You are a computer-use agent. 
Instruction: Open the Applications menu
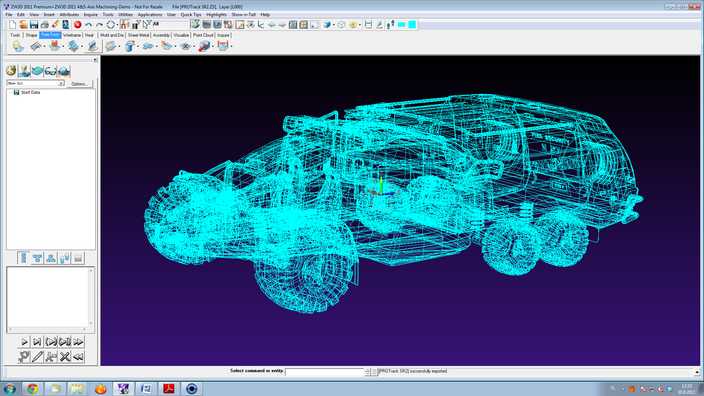(150, 15)
